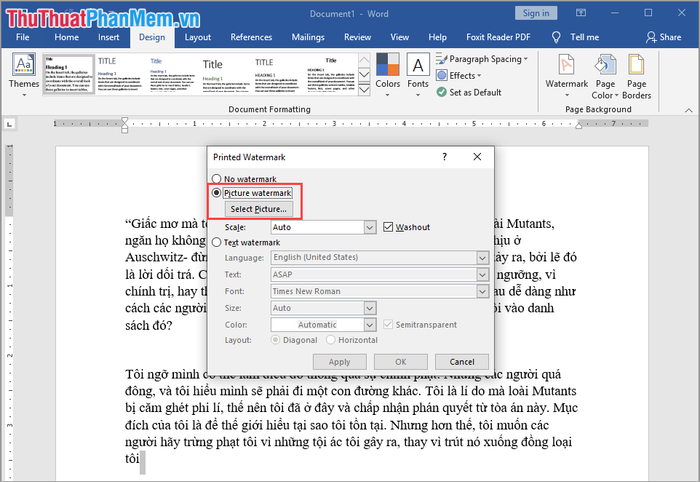This screenshot has width=700, height=482.
Task: Click the Sign in button
Action: point(535,13)
